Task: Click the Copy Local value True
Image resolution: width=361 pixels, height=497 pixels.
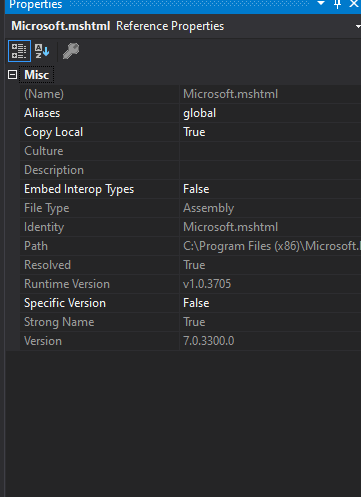Action: (194, 132)
